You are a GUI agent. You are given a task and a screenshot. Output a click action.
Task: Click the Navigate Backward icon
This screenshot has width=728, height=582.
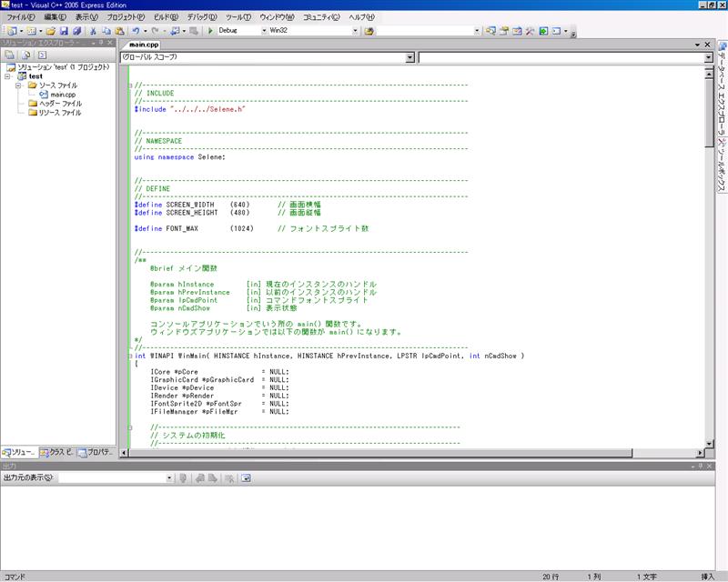pos(175,31)
